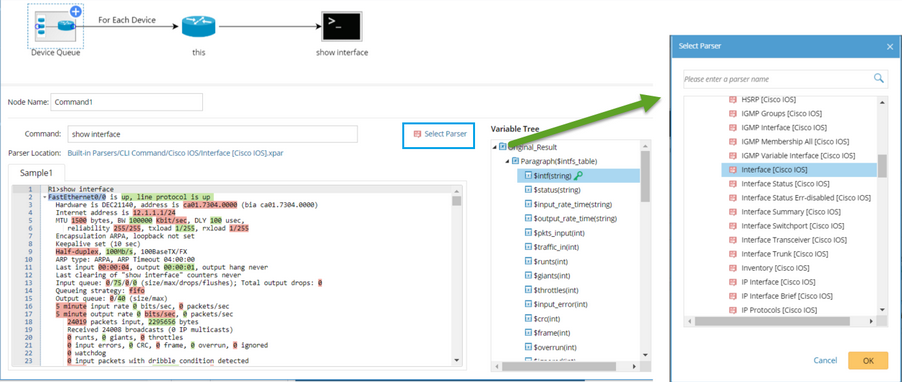Image resolution: width=902 pixels, height=382 pixels.
Task: Click the Inventory [Cisco IOS] parser icon
Action: click(x=733, y=268)
